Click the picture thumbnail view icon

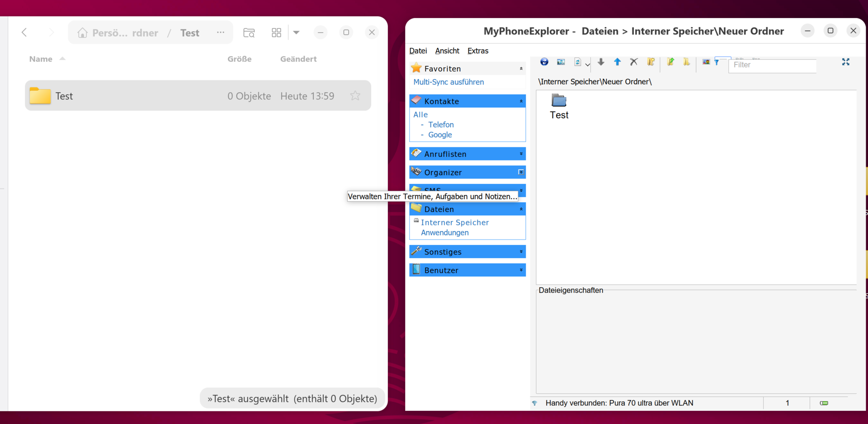[x=706, y=62]
